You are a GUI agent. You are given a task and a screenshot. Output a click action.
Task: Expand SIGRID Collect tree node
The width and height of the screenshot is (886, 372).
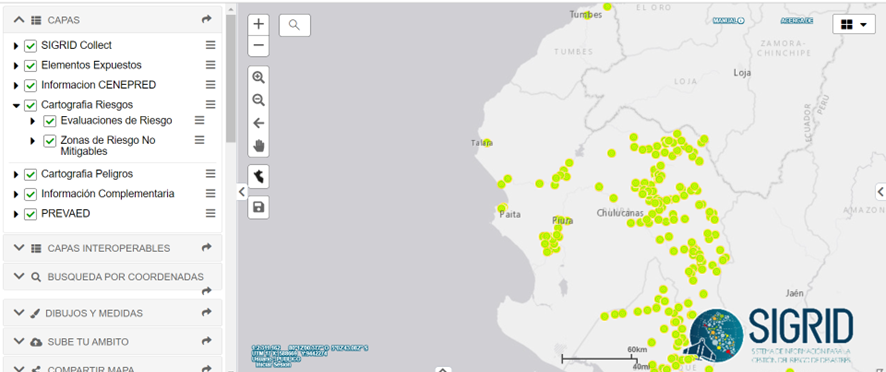pos(16,46)
